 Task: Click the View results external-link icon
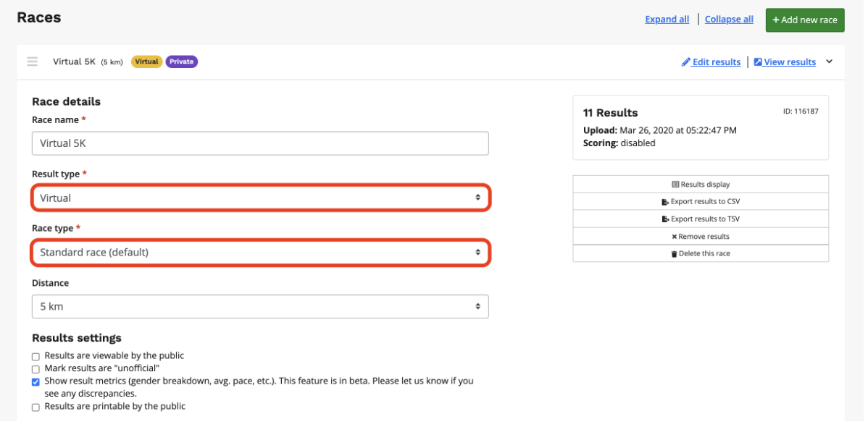[x=758, y=62]
